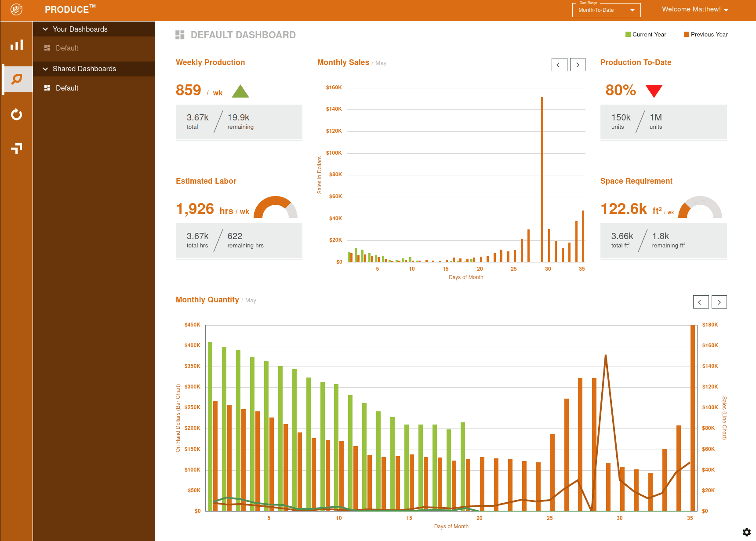The height and width of the screenshot is (541, 756).
Task: Open the bar chart analytics icon in sidebar
Action: (x=16, y=44)
